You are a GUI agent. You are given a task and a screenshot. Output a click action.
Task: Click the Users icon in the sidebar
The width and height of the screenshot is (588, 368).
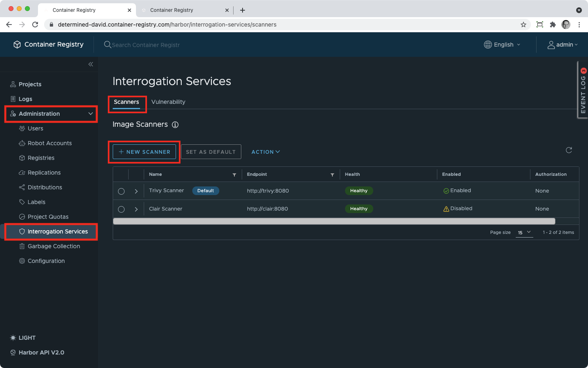coord(22,128)
